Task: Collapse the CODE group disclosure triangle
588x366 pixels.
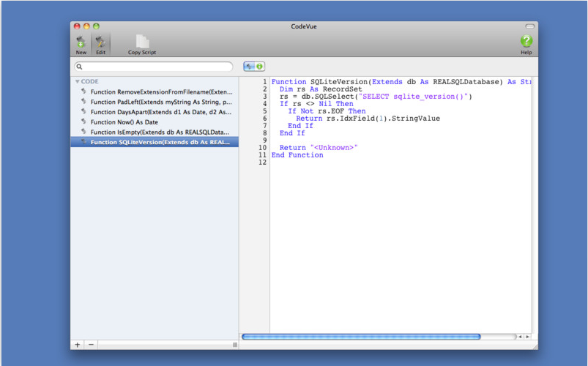Action: click(x=77, y=81)
